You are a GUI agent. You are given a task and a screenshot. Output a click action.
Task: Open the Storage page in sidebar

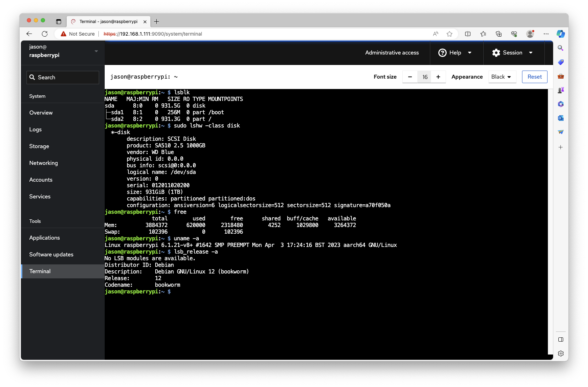pos(39,146)
